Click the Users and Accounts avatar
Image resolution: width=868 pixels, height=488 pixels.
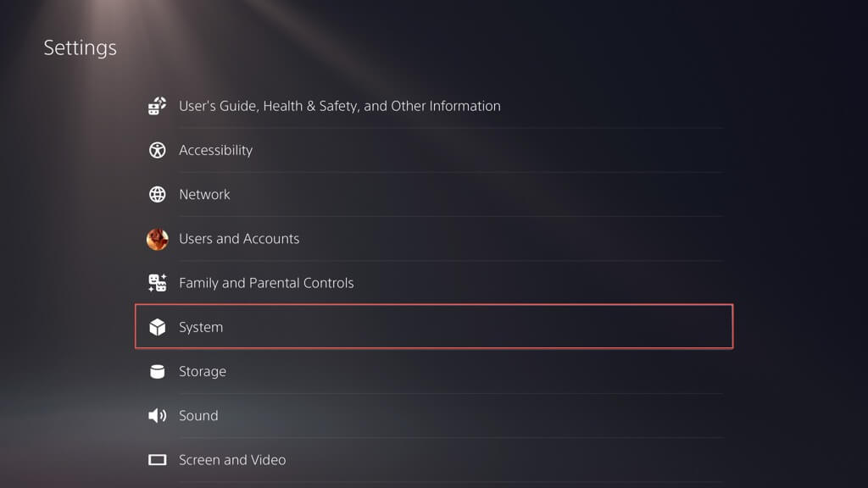coord(157,239)
